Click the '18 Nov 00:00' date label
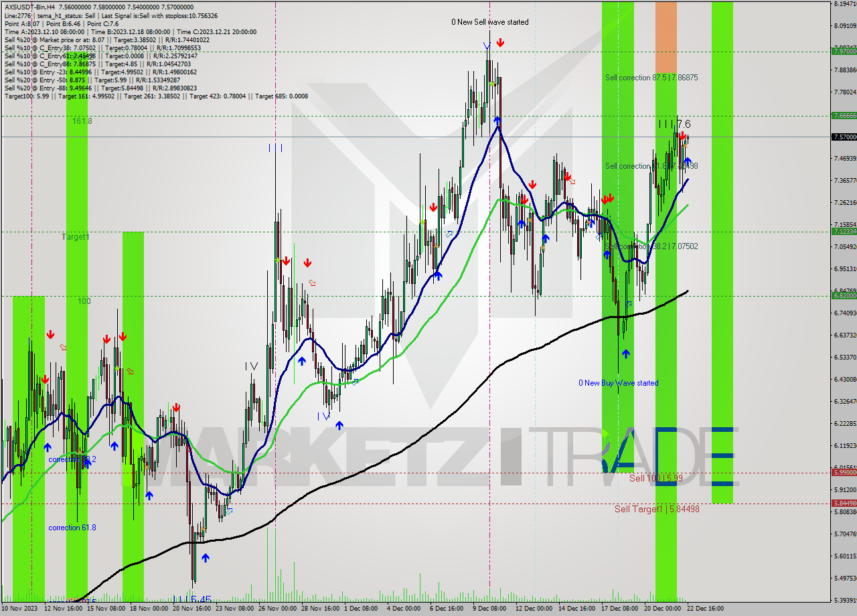Screen dimensions: 857x616 pos(149,609)
